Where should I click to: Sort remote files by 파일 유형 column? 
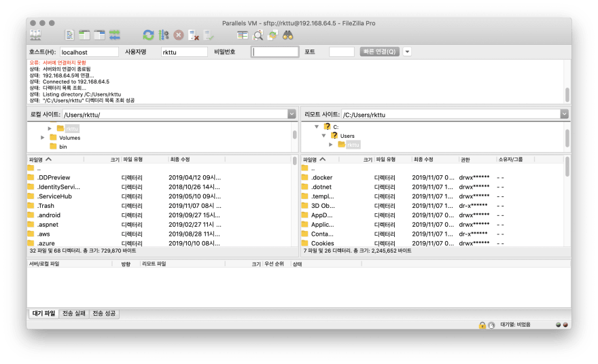point(393,160)
